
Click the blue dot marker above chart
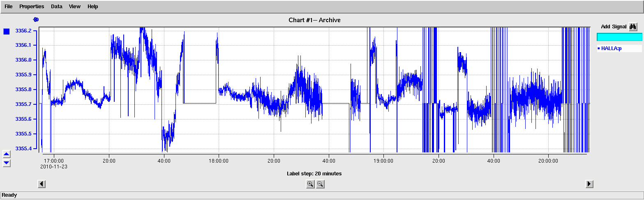tap(36, 19)
